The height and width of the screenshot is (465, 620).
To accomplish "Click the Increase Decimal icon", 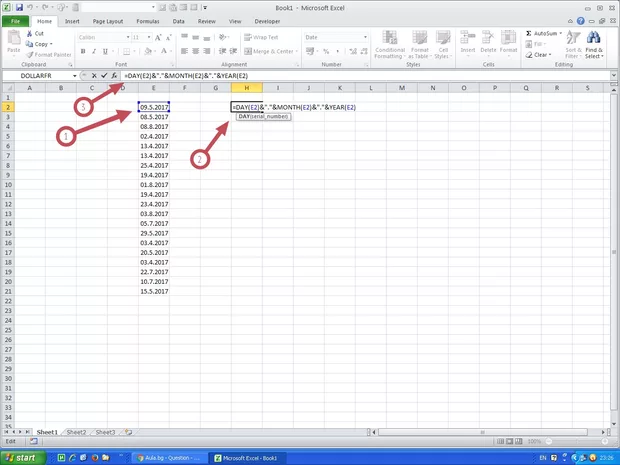I will tap(353, 51).
